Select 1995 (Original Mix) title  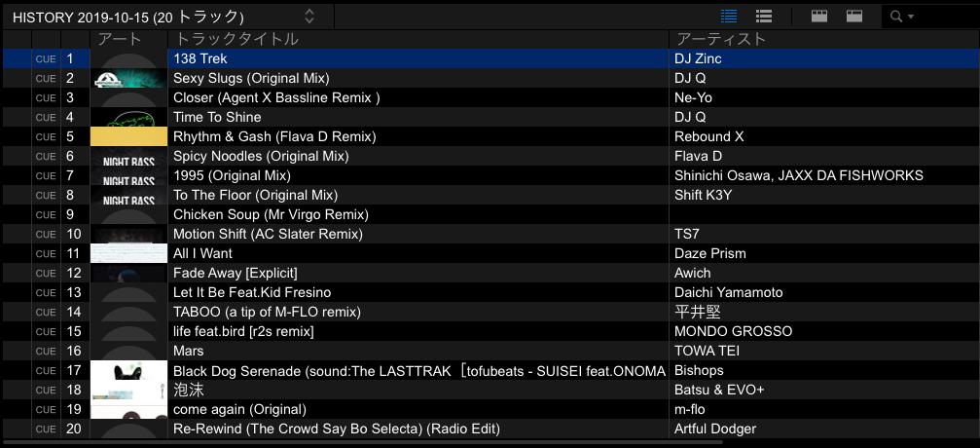point(232,176)
